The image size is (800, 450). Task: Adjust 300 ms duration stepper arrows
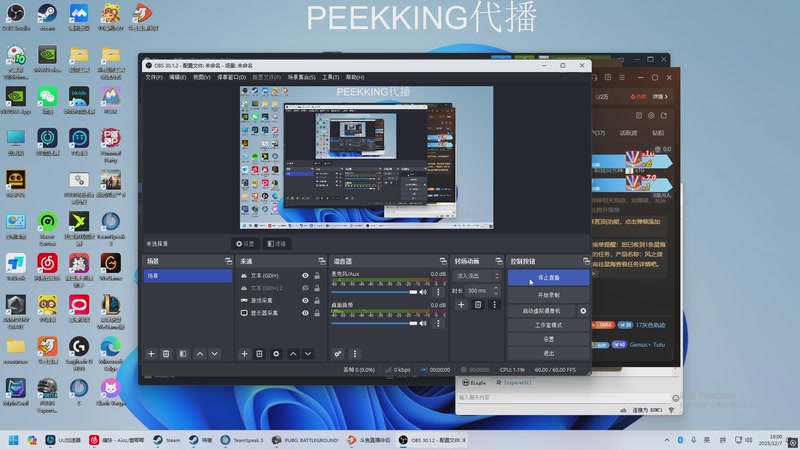pos(496,290)
